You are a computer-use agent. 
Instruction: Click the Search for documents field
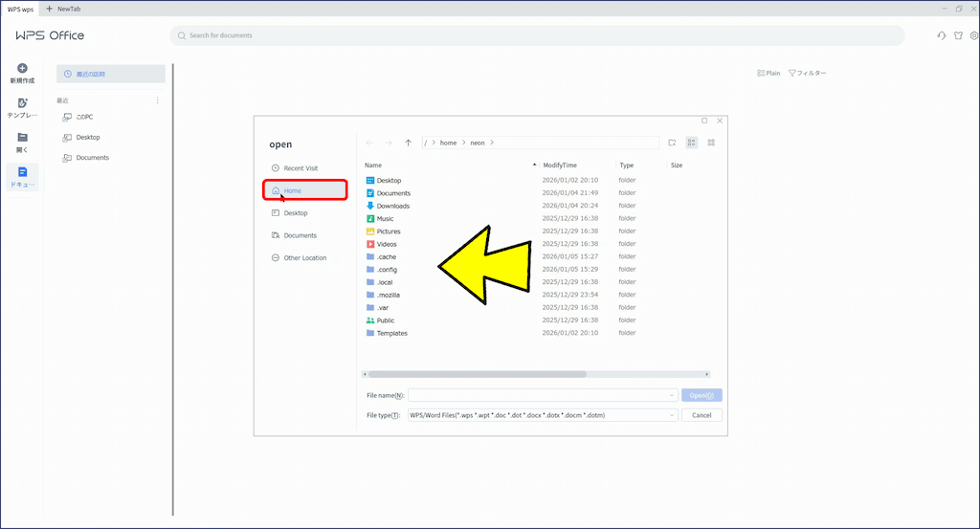tap(536, 35)
